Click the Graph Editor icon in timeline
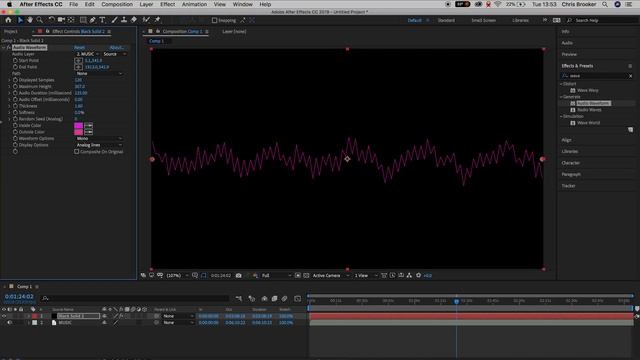Image resolution: width=640 pixels, height=360 pixels. click(x=298, y=299)
